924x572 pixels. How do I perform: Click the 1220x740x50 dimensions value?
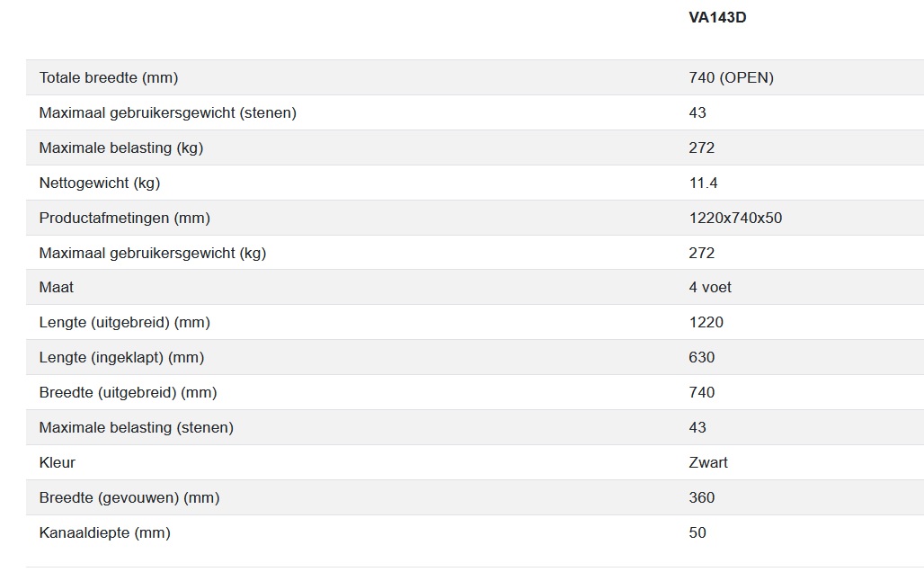(x=735, y=218)
